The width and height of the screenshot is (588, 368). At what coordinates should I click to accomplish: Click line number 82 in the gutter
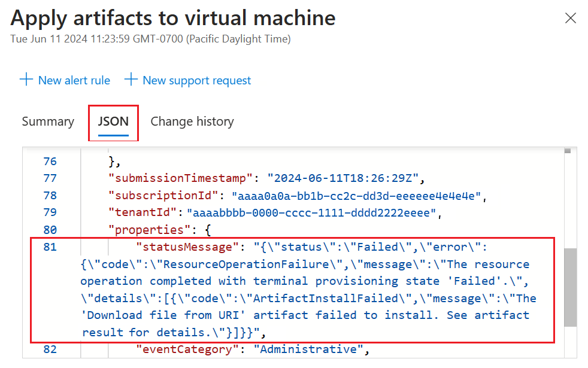(50, 349)
